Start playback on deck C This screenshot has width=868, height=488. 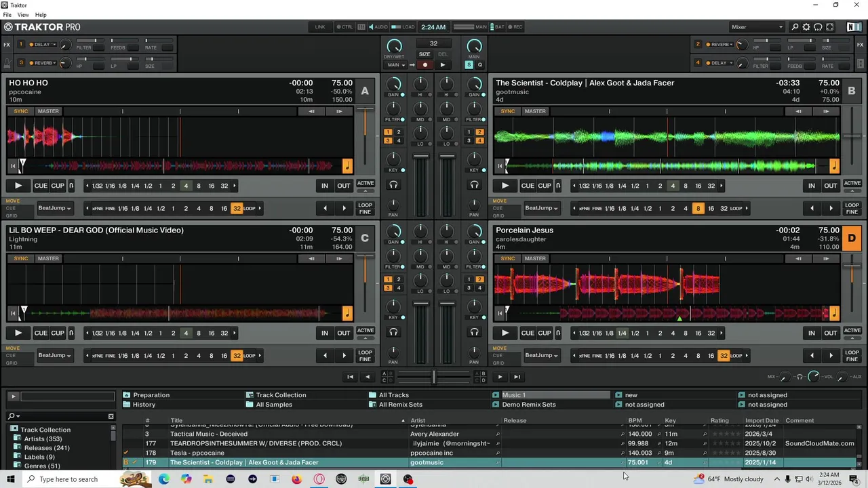point(18,333)
